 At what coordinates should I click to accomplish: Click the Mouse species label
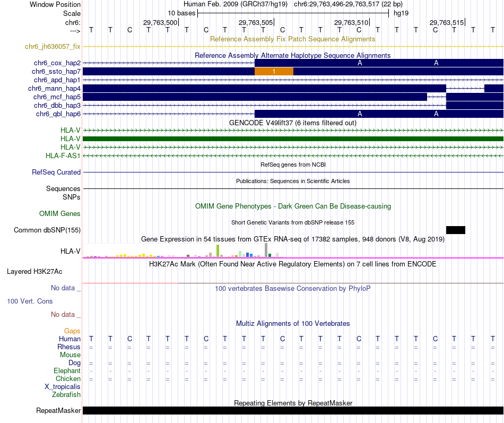[70, 355]
